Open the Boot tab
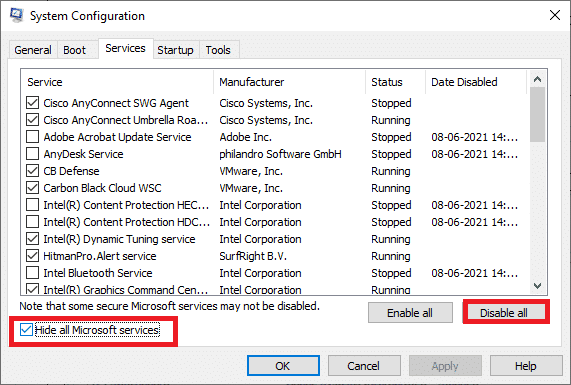Image resolution: width=571 pixels, height=385 pixels. click(x=74, y=50)
